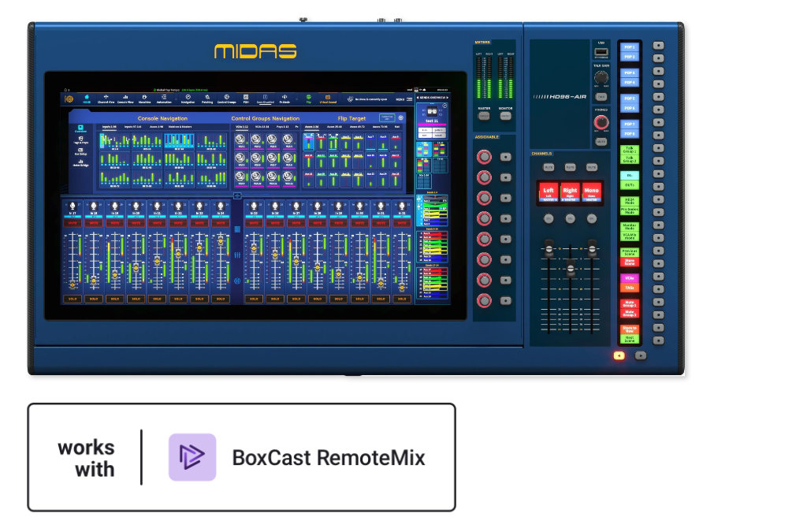Click the page-right button below the POP column
Viewport: 807px width, 532px height.
click(x=640, y=355)
